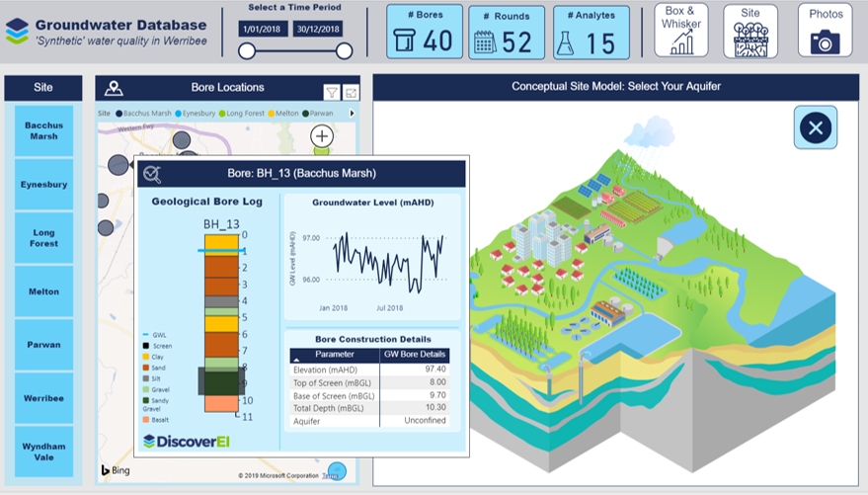Click the Long Forest map legend item
The width and height of the screenshot is (868, 495).
click(x=241, y=113)
